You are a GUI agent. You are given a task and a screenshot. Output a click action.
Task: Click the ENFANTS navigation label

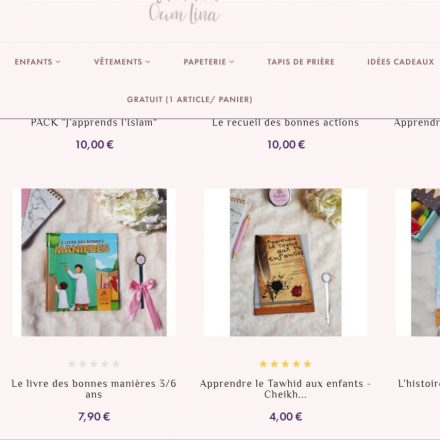coord(33,62)
